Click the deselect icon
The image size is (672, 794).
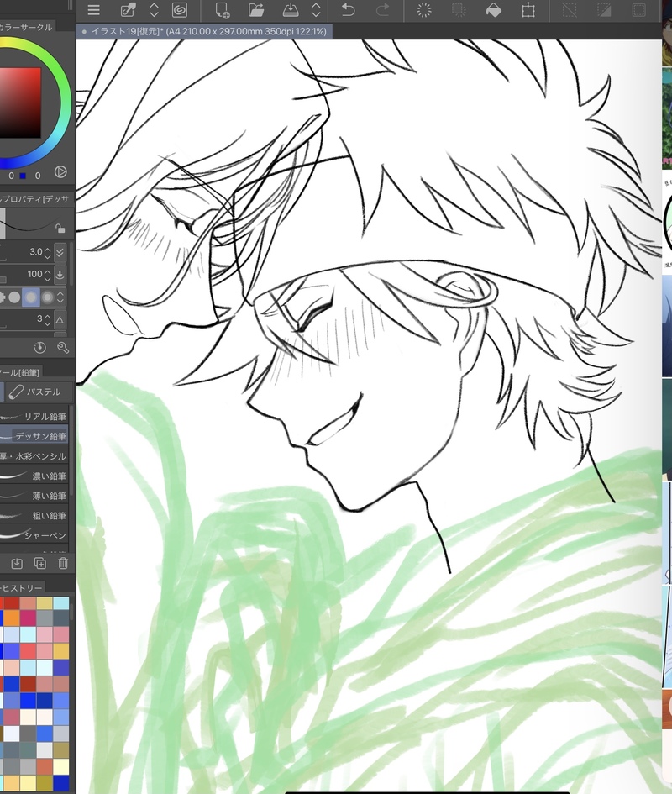click(x=570, y=10)
